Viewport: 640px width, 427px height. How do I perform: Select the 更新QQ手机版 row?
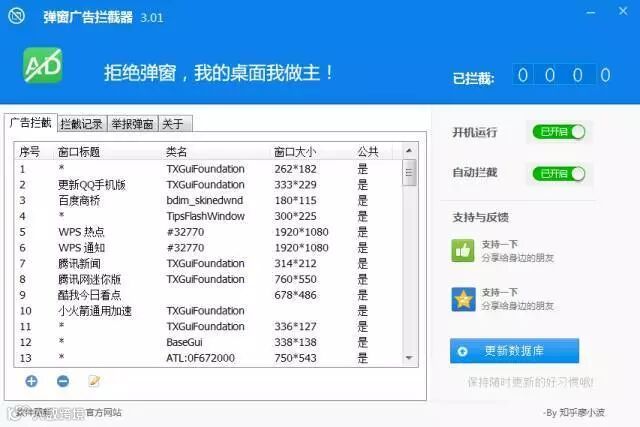(x=208, y=185)
